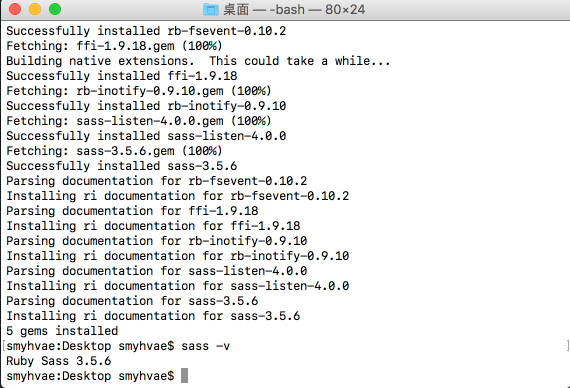Click 'Successfully installed rb-fsevent-0.10.2' line
This screenshot has height=388, width=570.
146,31
